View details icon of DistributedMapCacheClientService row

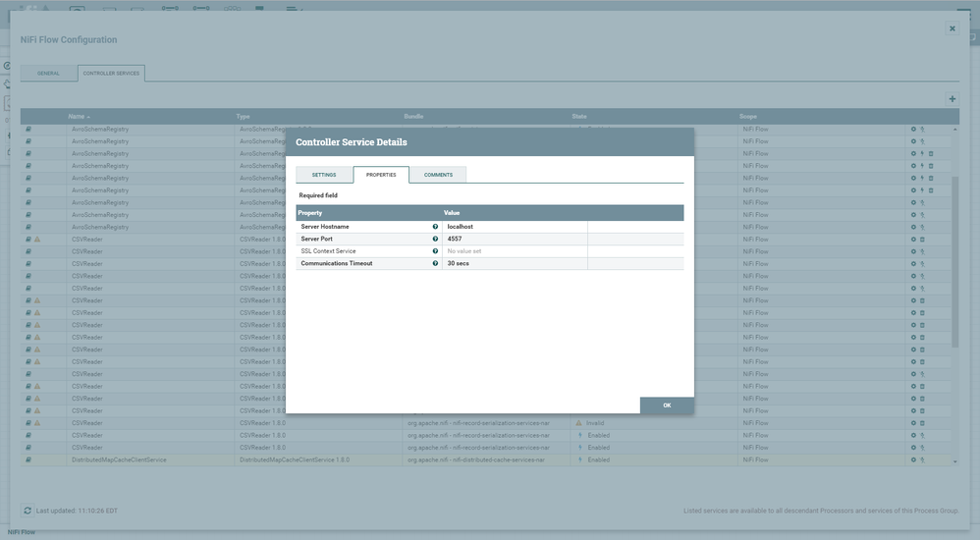coord(28,460)
